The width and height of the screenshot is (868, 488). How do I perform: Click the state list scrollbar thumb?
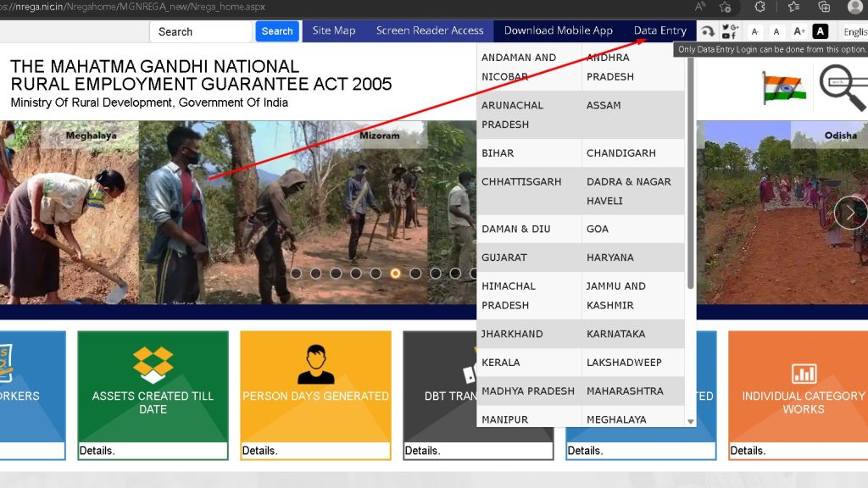tap(691, 169)
